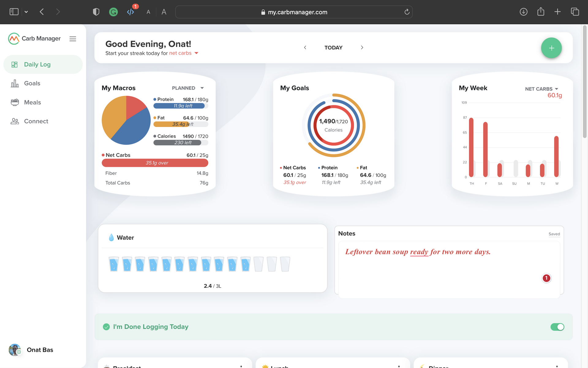The height and width of the screenshot is (368, 588).
Task: Click the Connect people icon
Action: pyautogui.click(x=15, y=121)
